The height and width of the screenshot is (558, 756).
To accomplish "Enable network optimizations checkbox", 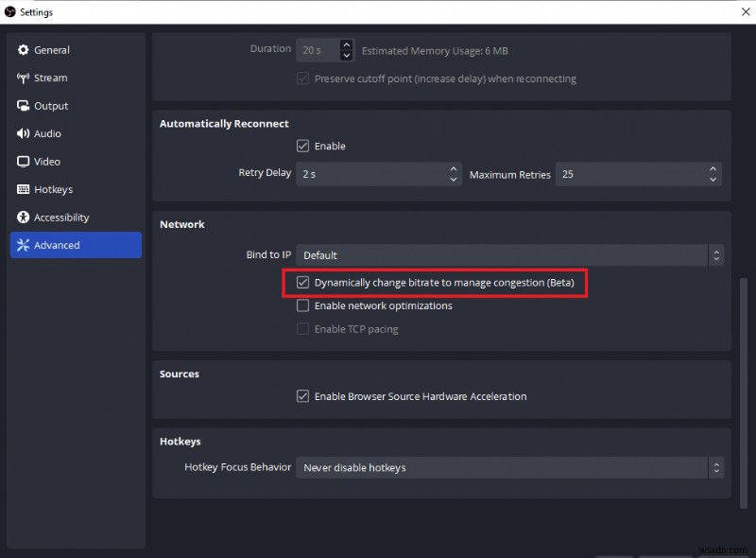I will click(x=302, y=305).
